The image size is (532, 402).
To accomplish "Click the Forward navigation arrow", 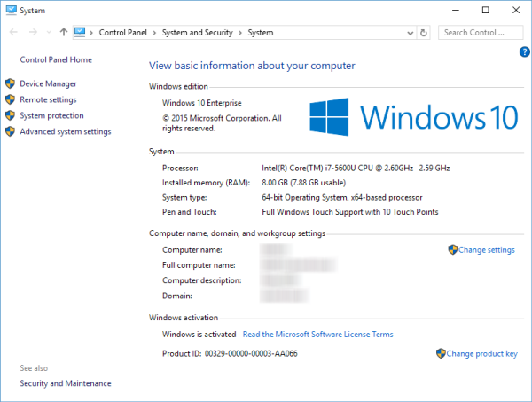I will point(32,33).
